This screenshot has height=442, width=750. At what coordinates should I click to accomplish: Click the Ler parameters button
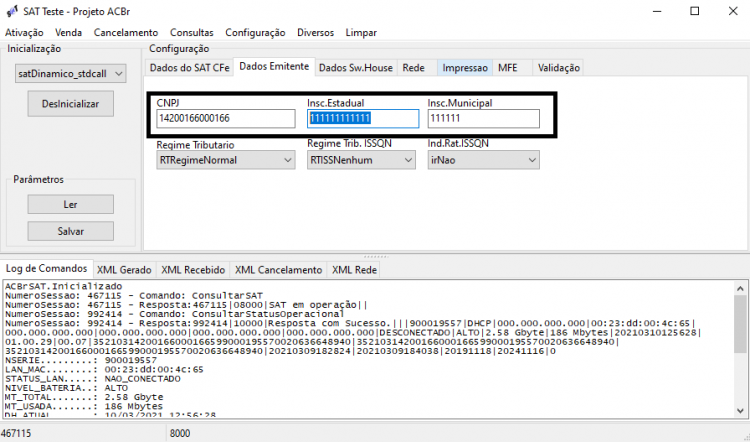point(71,204)
